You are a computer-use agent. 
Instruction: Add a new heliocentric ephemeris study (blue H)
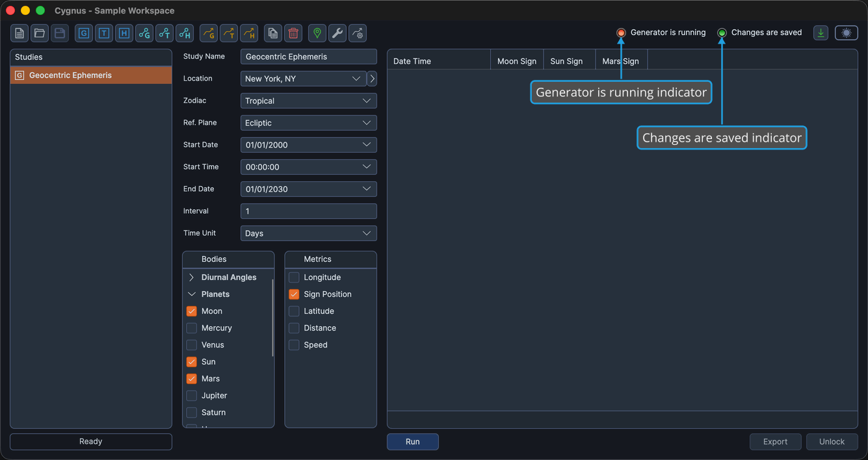pos(124,33)
